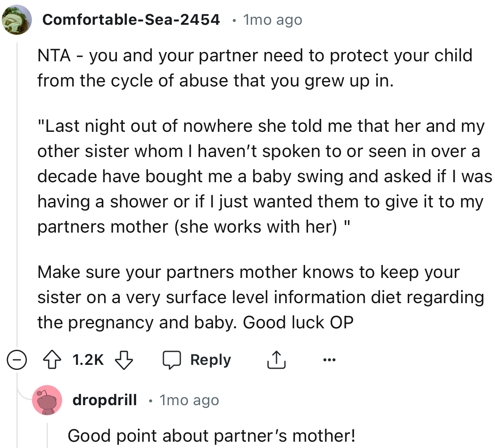This screenshot has height=448, width=495.
Task: Collapse the comment using the minus button
Action: click(x=17, y=359)
